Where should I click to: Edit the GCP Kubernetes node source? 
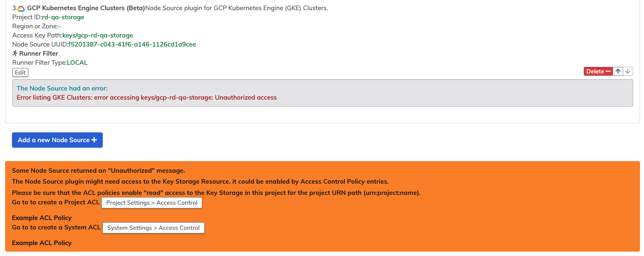pyautogui.click(x=20, y=72)
